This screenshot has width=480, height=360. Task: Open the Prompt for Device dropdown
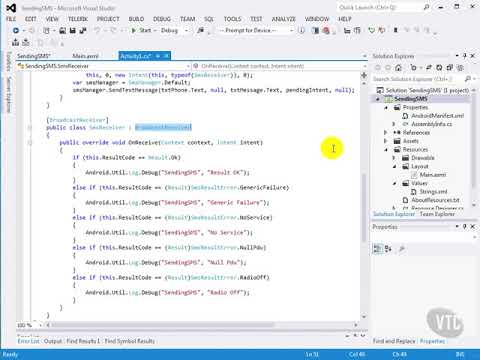(x=256, y=30)
